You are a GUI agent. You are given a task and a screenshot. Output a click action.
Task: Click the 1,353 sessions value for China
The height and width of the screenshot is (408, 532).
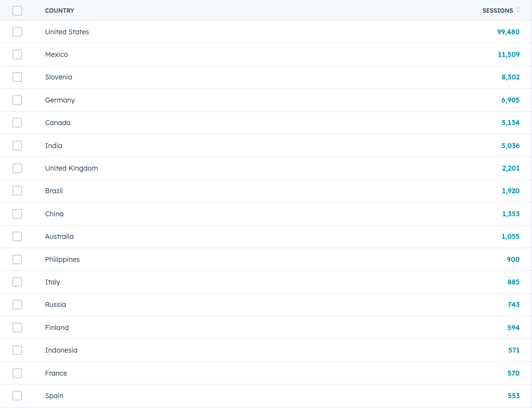(x=510, y=214)
